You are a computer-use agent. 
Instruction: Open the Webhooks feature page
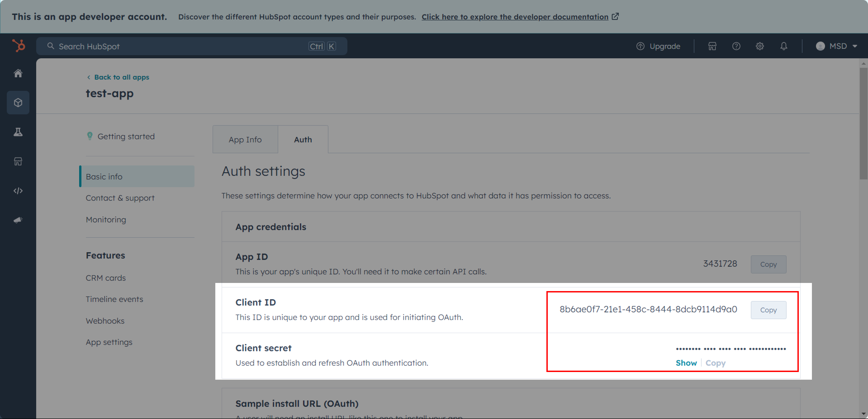(x=105, y=321)
